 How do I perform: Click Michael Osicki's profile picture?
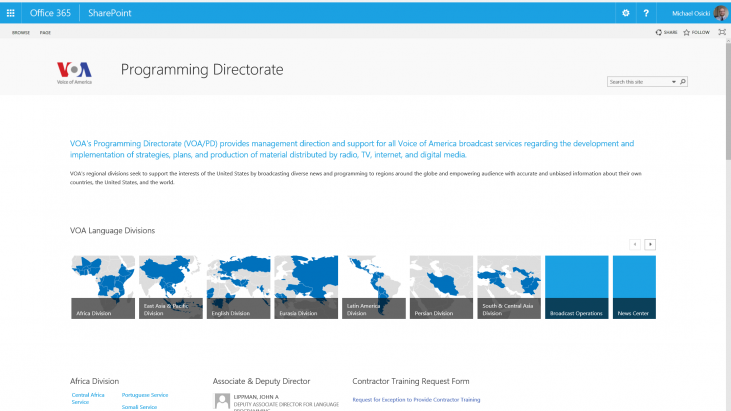point(721,13)
